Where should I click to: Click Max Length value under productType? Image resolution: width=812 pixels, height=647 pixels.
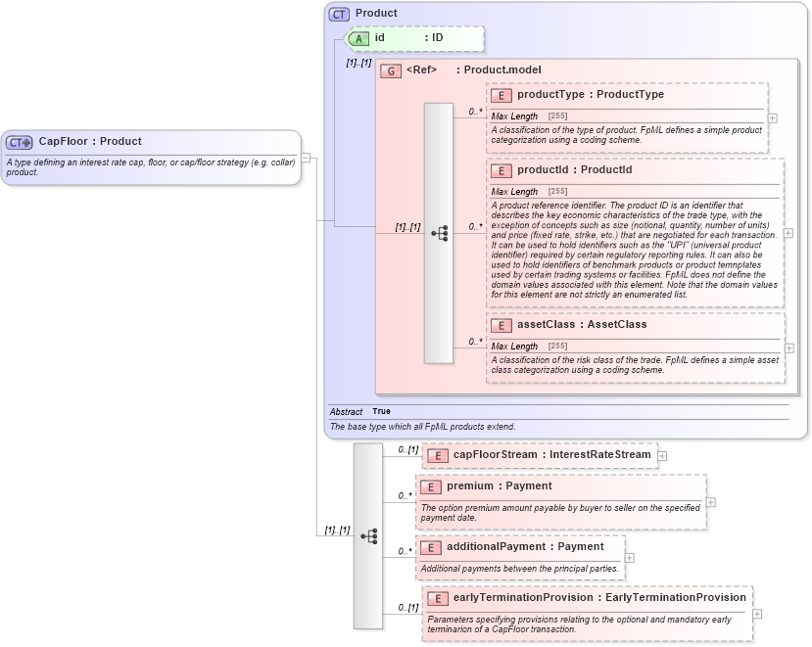(557, 116)
